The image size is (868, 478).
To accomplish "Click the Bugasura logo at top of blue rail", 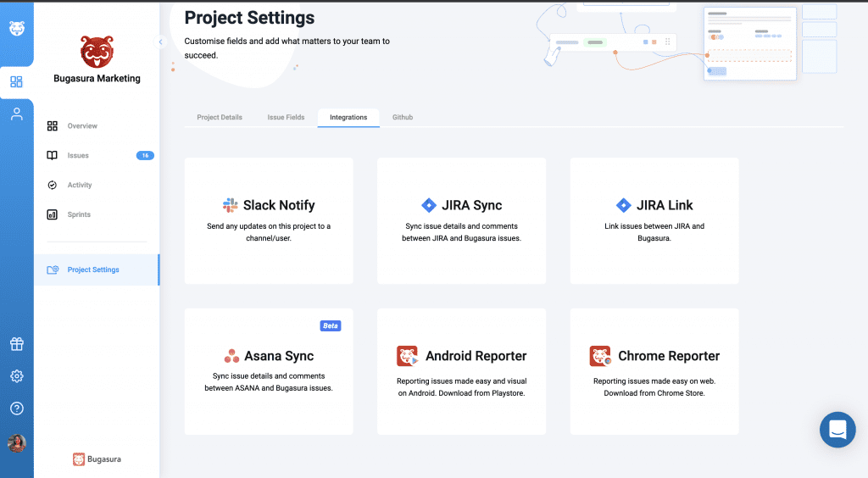I will coord(17,28).
